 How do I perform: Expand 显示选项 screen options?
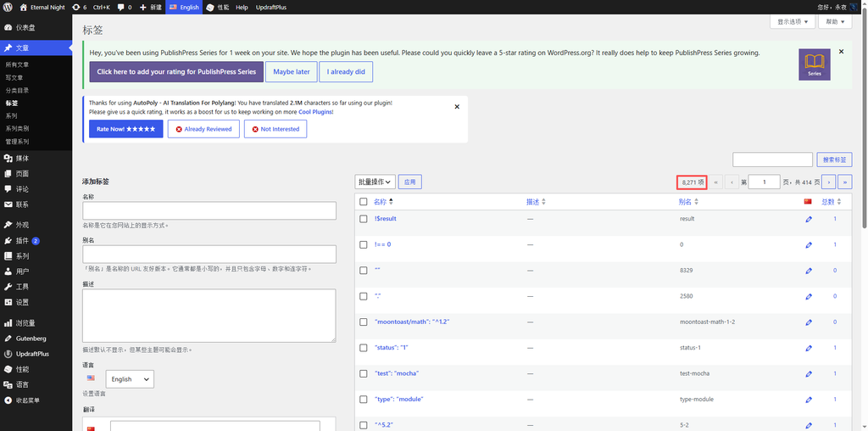pyautogui.click(x=793, y=21)
